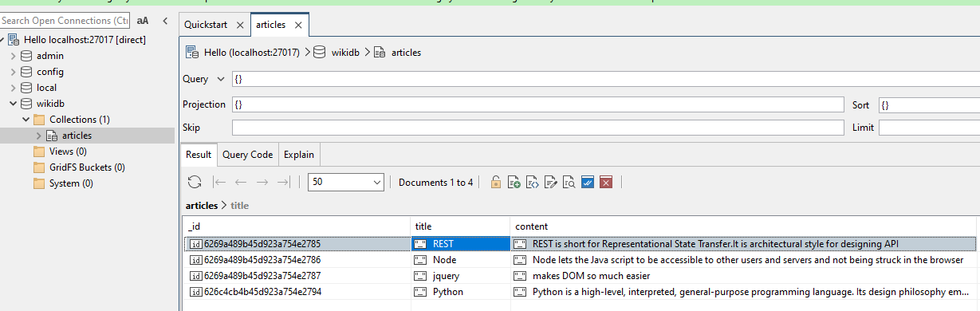
Task: Collapse the wikidb database node
Action: [x=14, y=104]
